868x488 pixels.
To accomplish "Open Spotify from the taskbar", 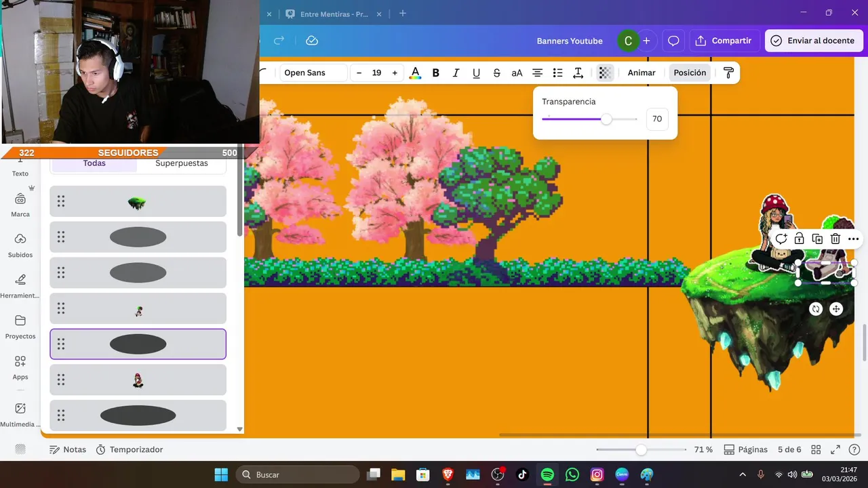I will [547, 474].
